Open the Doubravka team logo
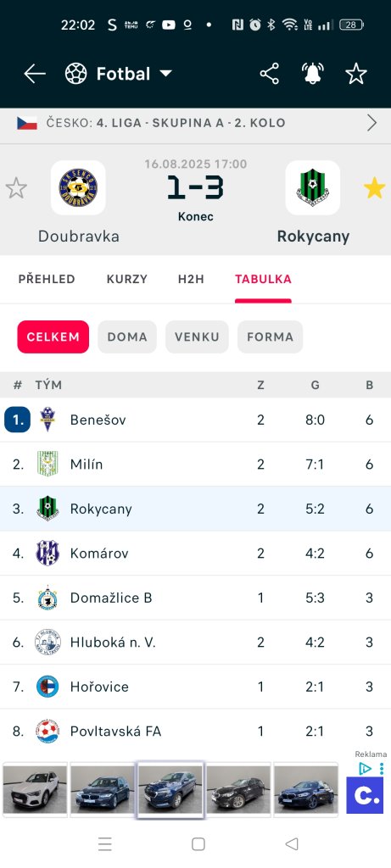This screenshot has height=868, width=391. click(78, 187)
